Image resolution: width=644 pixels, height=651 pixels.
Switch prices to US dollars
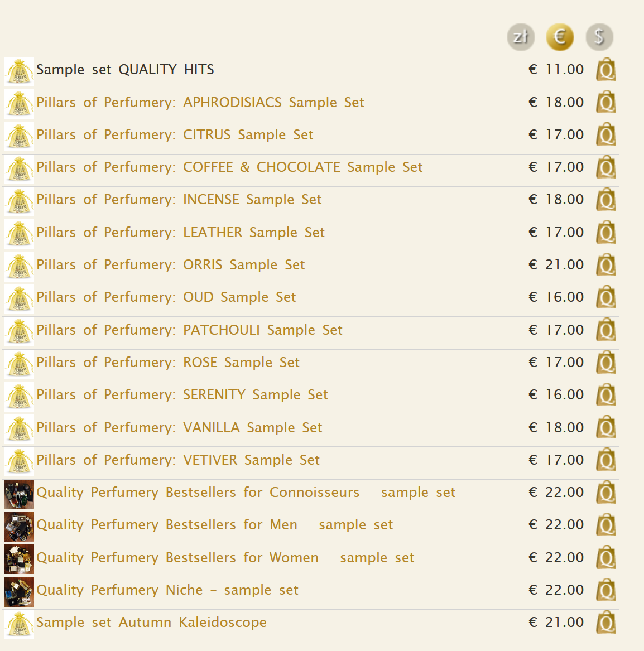click(599, 37)
